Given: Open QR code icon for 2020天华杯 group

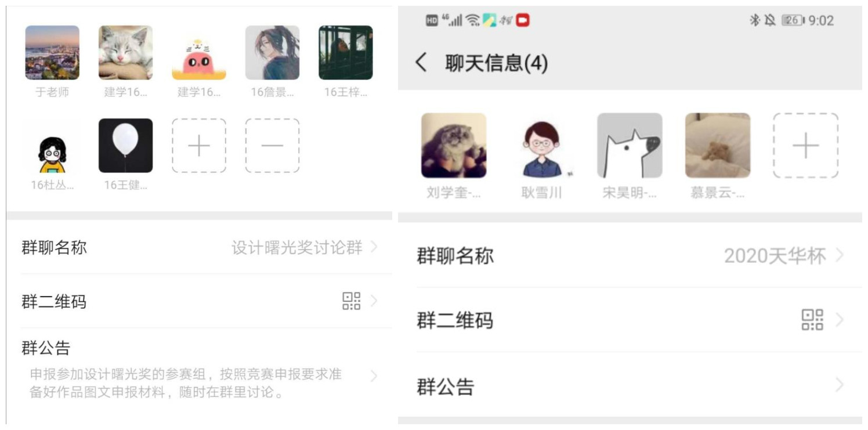Looking at the screenshot, I should pos(812,320).
